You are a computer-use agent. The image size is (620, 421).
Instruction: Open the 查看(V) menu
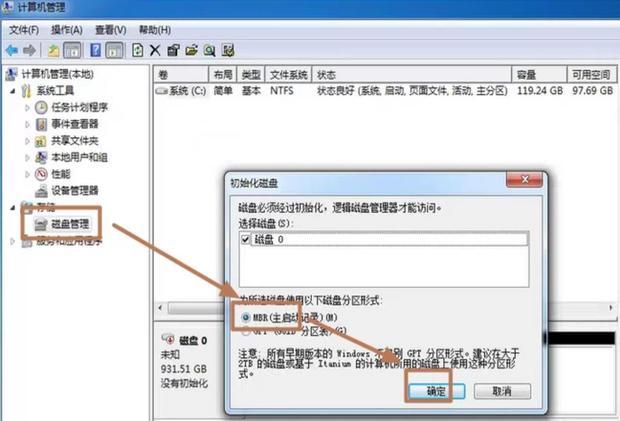tap(111, 30)
